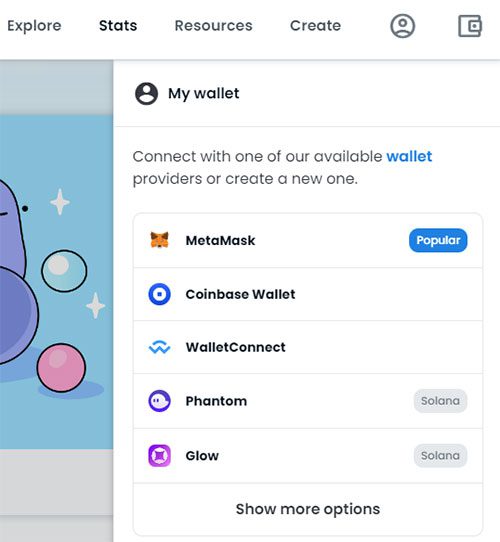The width and height of the screenshot is (500, 542).
Task: Click the Solana tag beside Glow
Action: [x=440, y=456]
